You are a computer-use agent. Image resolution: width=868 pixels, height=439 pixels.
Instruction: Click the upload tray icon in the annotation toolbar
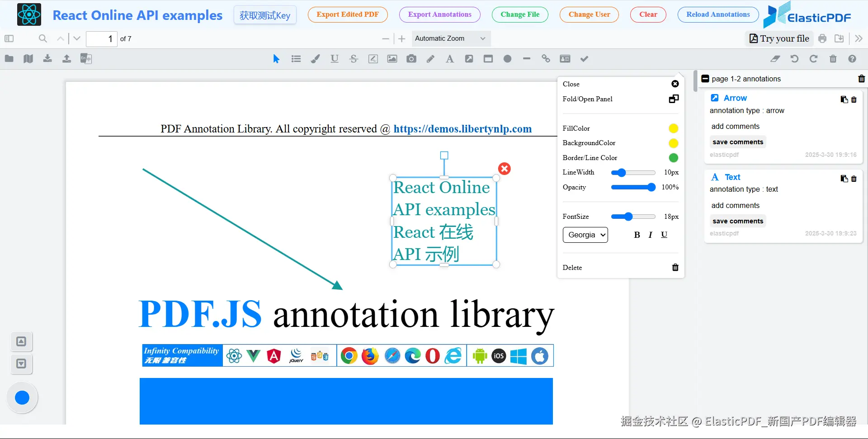pyautogui.click(x=66, y=59)
